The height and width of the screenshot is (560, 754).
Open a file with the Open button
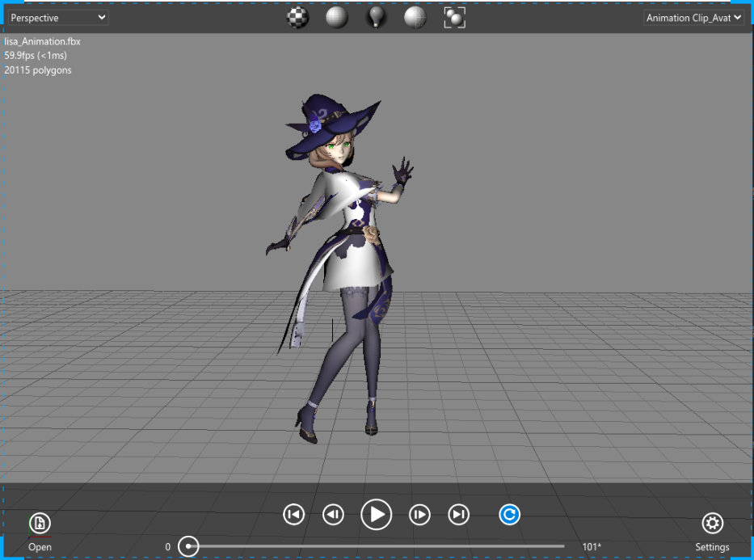[x=40, y=532]
